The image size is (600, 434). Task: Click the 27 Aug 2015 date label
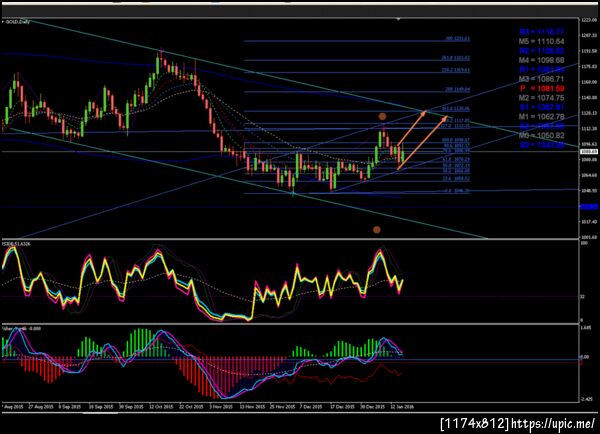click(41, 407)
